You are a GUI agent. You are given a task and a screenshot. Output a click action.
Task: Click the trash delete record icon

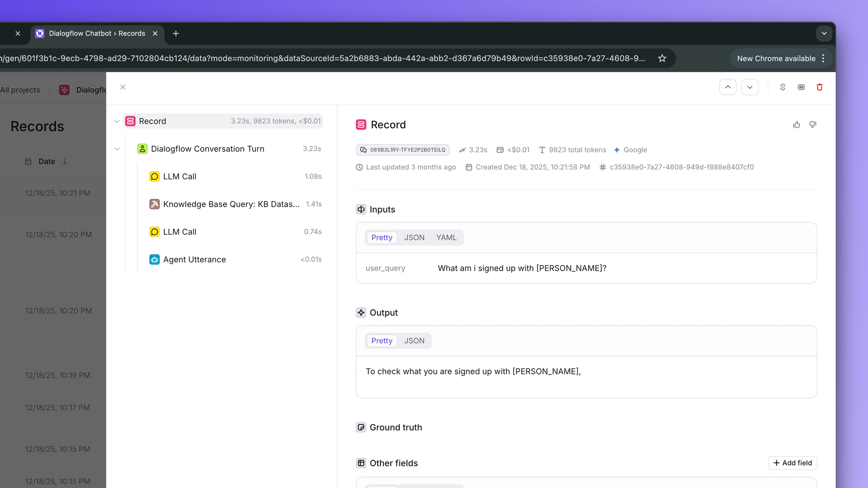point(820,87)
